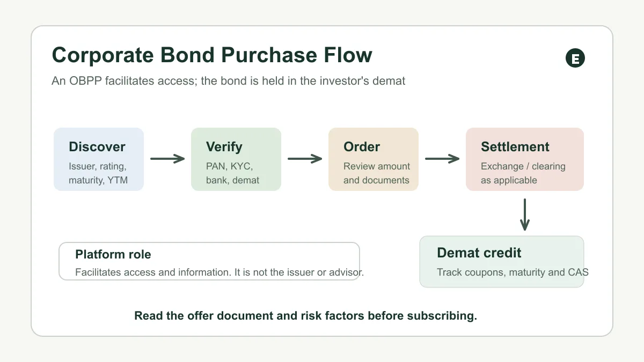Click 'Review amount and documents' text
644x362 pixels.
tap(377, 173)
